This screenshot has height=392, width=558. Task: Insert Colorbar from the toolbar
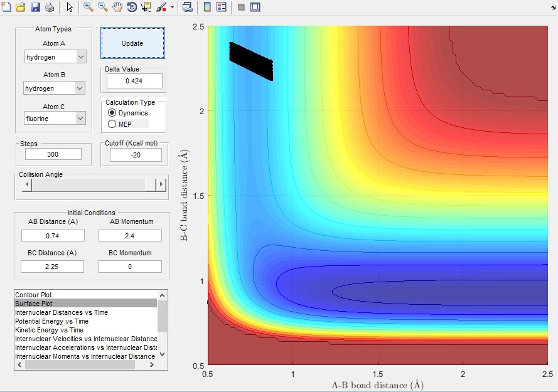tap(207, 8)
